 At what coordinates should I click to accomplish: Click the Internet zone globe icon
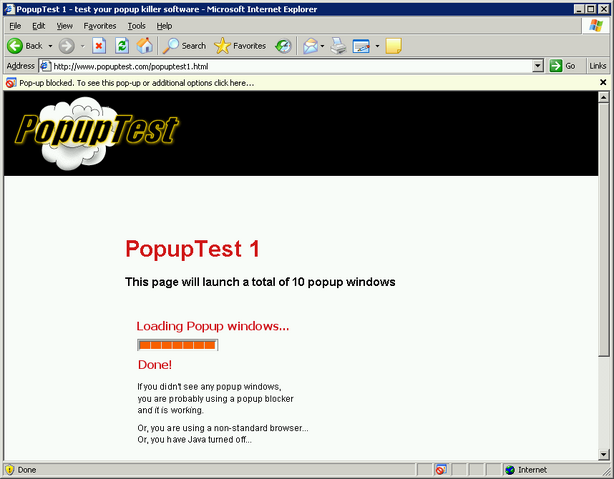(x=510, y=470)
